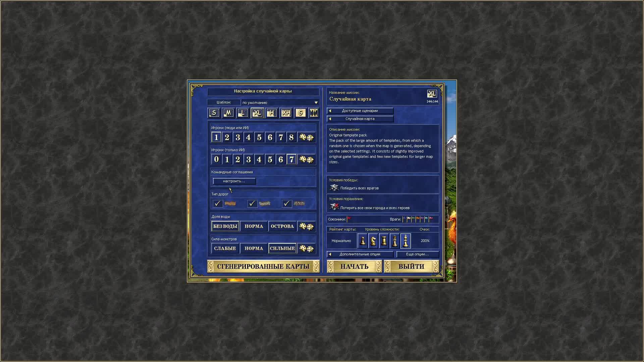This screenshot has height=362, width=644.
Task: Select 'СЛАБЫЕ' monster strength
Action: [x=225, y=248]
